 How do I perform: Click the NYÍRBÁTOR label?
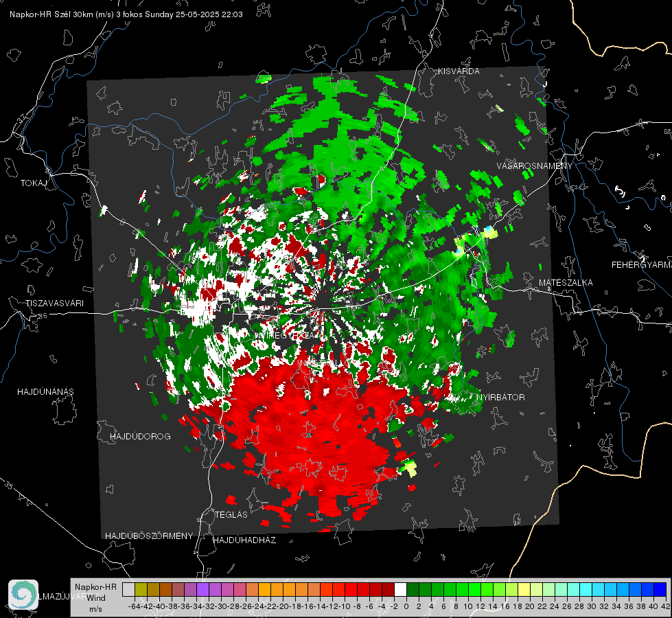click(x=500, y=397)
